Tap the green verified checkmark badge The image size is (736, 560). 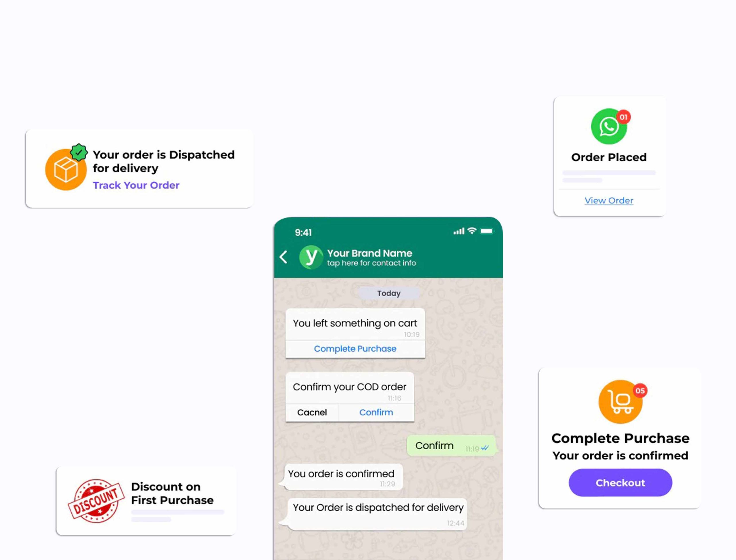79,153
